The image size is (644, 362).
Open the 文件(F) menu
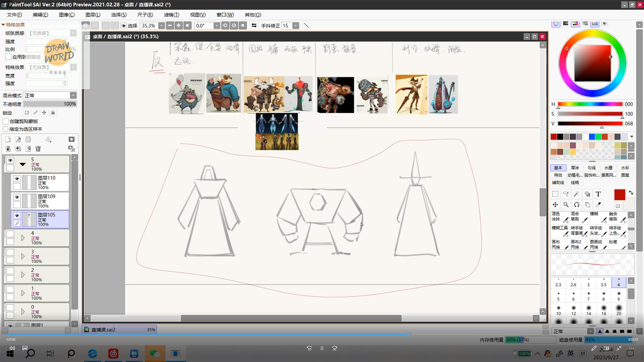(14, 15)
